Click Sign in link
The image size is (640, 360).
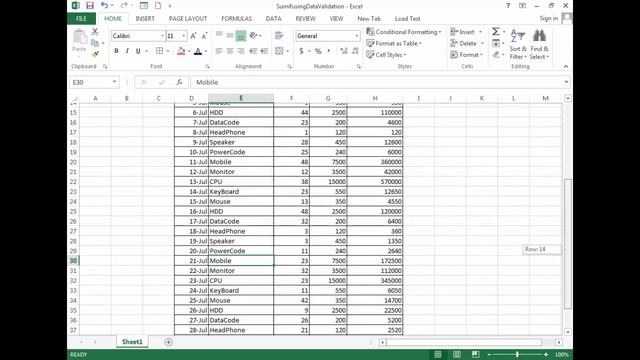click(x=548, y=18)
